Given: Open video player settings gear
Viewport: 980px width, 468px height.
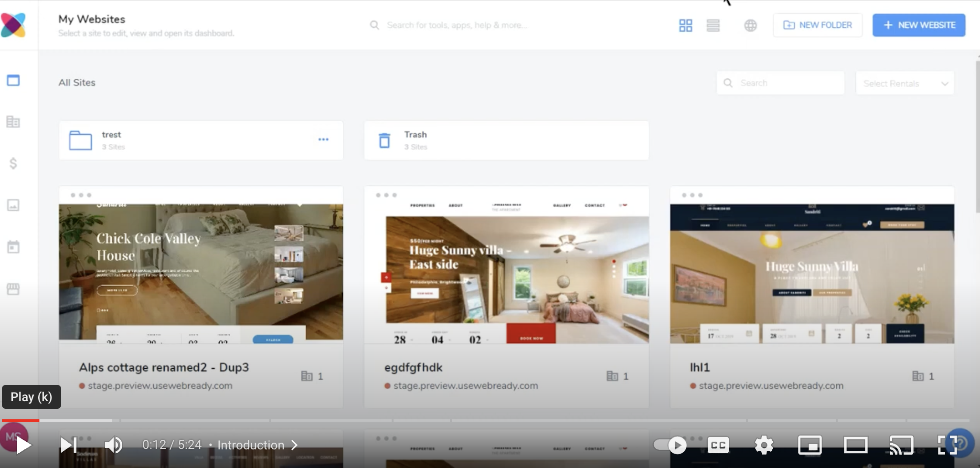Looking at the screenshot, I should point(764,445).
